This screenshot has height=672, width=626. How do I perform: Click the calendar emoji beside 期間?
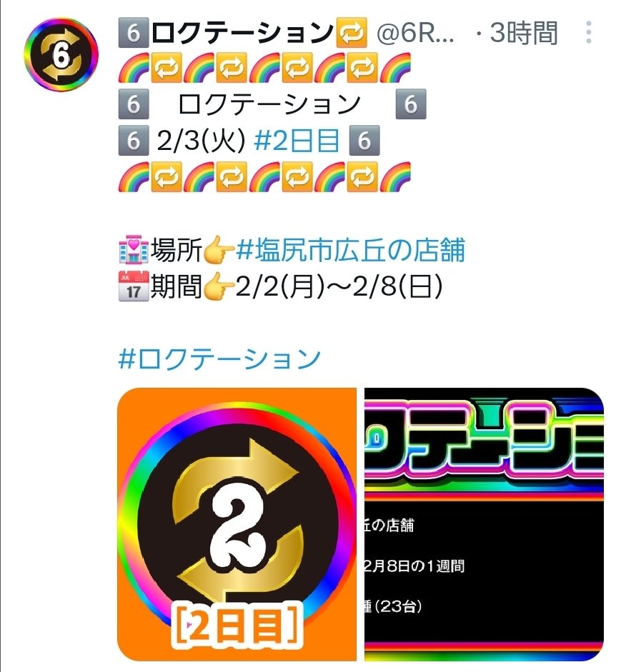[134, 286]
